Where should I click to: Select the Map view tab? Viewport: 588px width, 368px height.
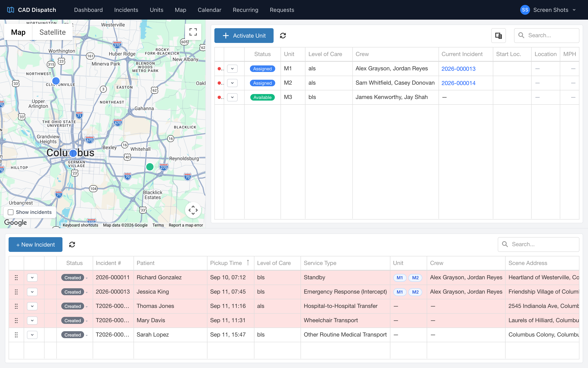pyautogui.click(x=18, y=32)
